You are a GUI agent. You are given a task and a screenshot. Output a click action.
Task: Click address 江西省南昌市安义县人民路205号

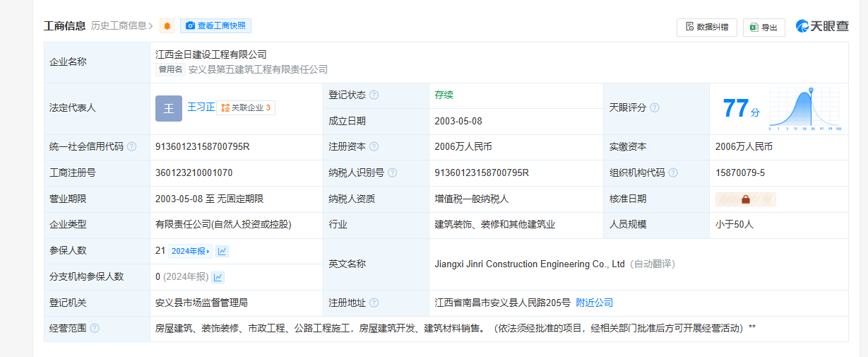502,303
